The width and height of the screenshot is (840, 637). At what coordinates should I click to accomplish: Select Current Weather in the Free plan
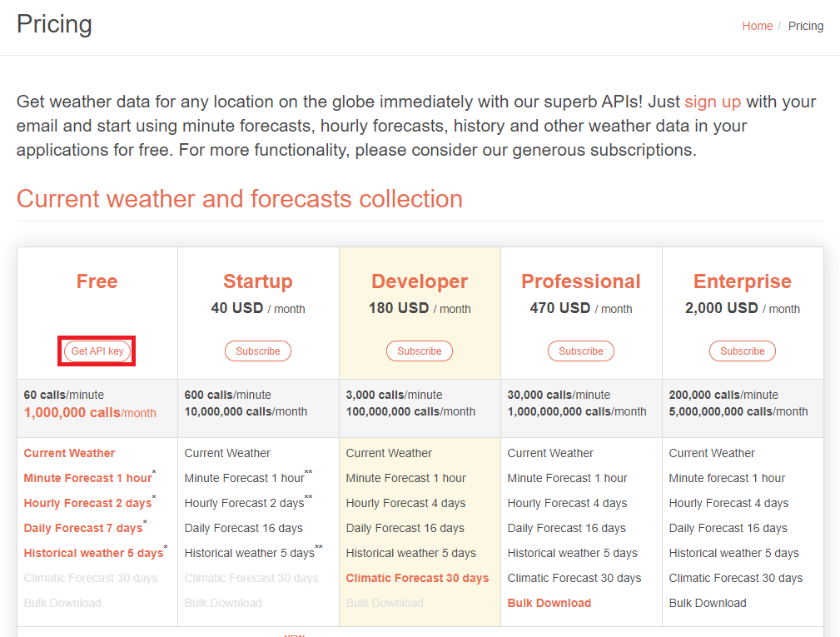68,453
